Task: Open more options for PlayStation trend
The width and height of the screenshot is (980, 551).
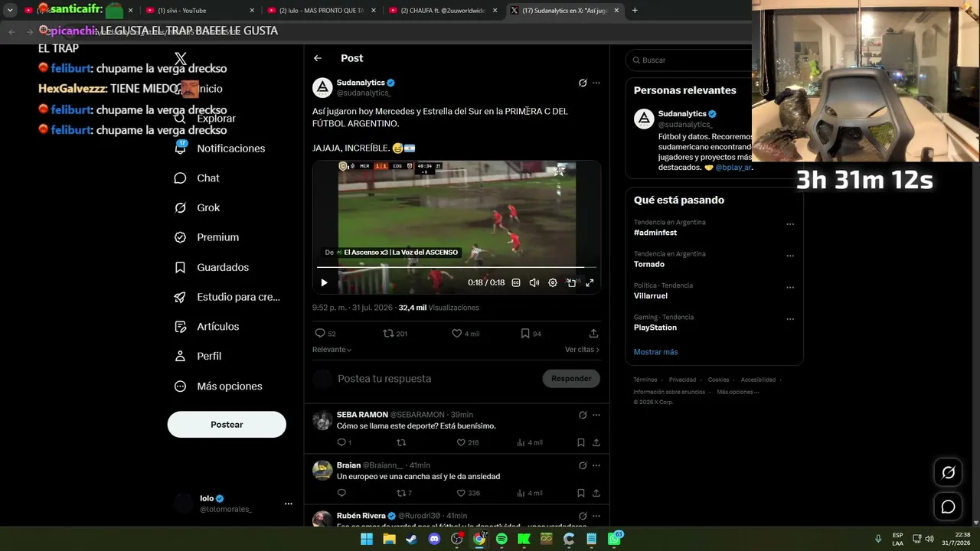Action: [790, 319]
